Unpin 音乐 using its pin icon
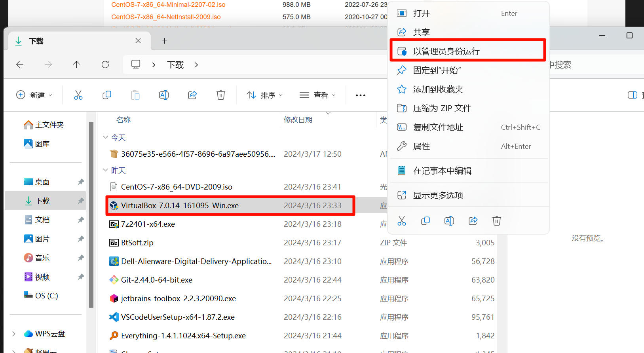 pos(81,258)
